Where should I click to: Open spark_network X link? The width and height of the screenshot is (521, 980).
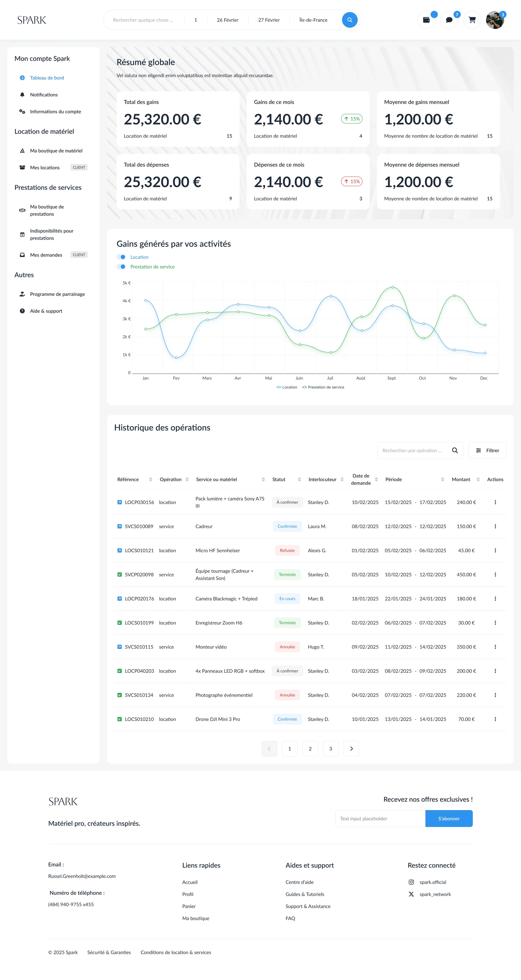tap(430, 894)
